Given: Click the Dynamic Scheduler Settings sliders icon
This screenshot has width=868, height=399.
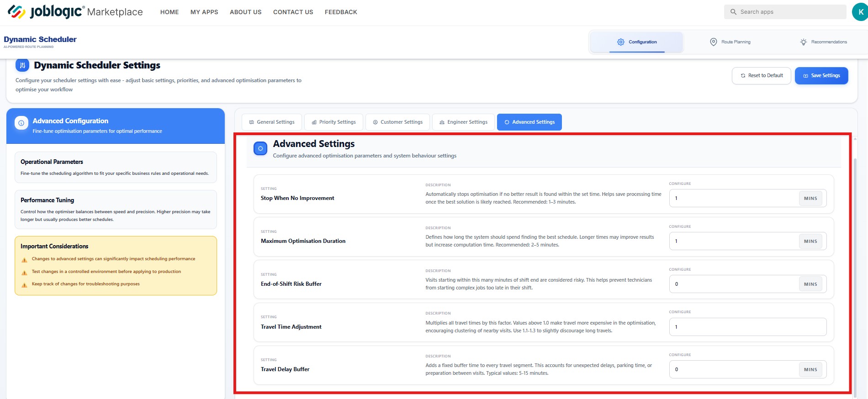Looking at the screenshot, I should (22, 65).
